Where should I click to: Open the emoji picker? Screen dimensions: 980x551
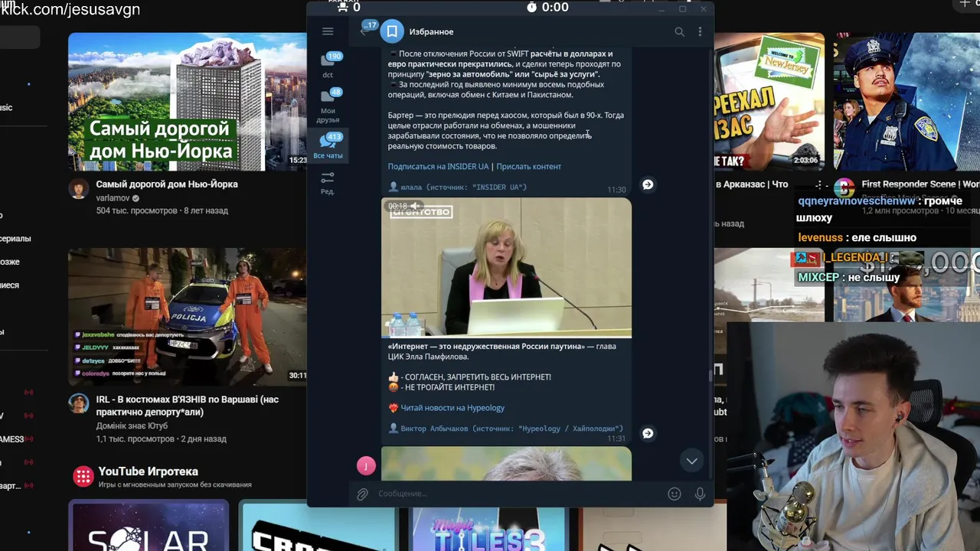coord(675,494)
